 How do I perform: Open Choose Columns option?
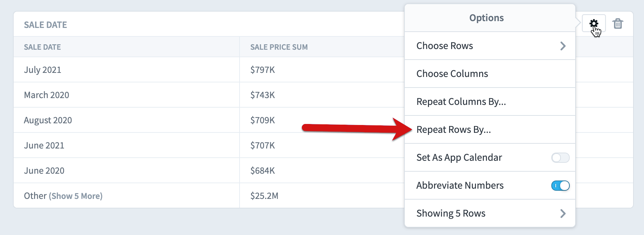(490, 74)
